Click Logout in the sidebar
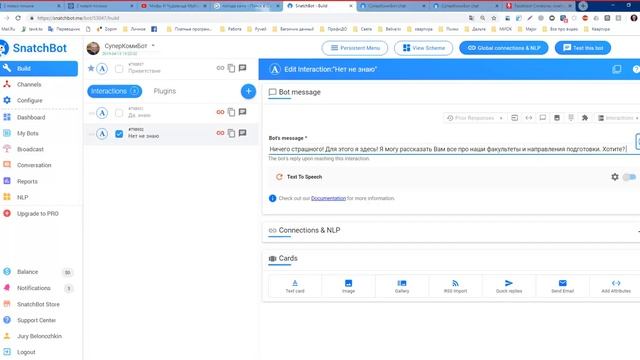This screenshot has width=640, height=360. pyautogui.click(x=26, y=352)
